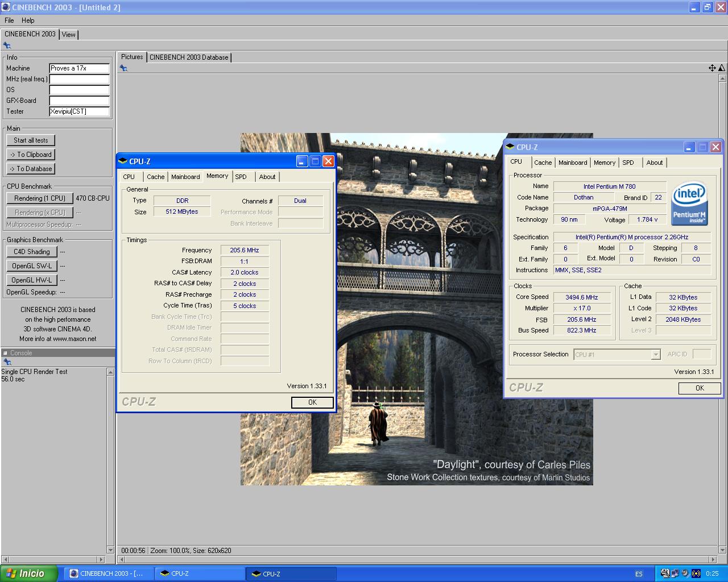Image resolution: width=728 pixels, height=582 pixels.
Task: Switch to the CPU tab in the CPU-Z Memory window
Action: tap(129, 177)
